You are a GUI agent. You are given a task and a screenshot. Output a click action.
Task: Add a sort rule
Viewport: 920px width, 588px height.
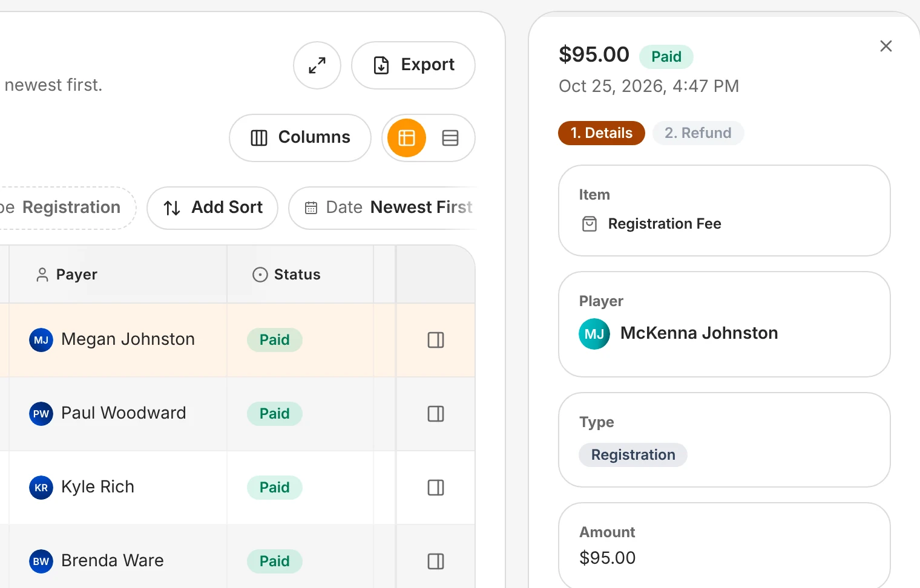pos(212,208)
